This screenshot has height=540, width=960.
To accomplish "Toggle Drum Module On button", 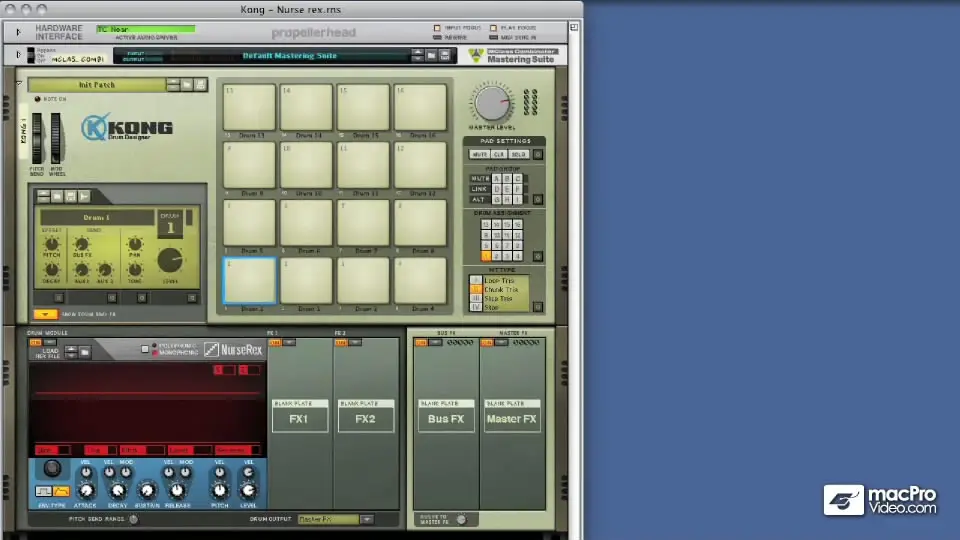I will pos(36,343).
